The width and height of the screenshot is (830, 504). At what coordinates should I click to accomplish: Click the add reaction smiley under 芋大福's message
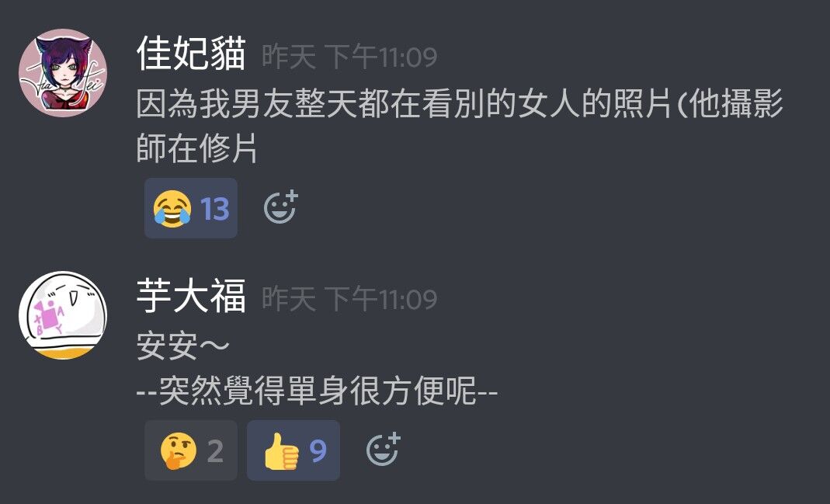point(384,450)
